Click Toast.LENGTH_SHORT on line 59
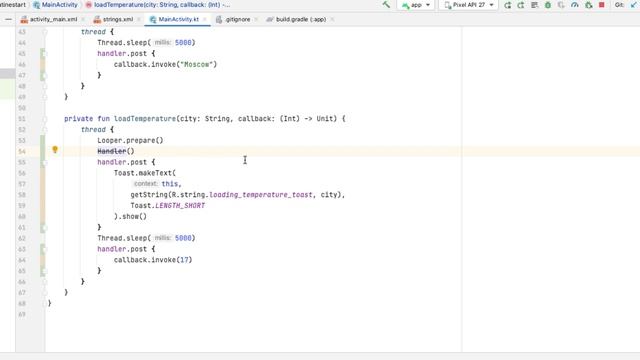This screenshot has height=360, width=640. [x=168, y=206]
